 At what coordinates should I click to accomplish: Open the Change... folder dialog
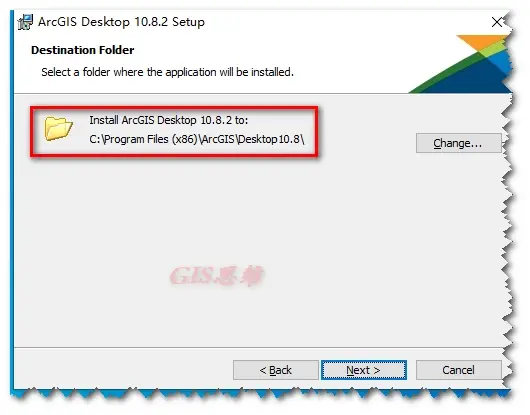(x=458, y=143)
